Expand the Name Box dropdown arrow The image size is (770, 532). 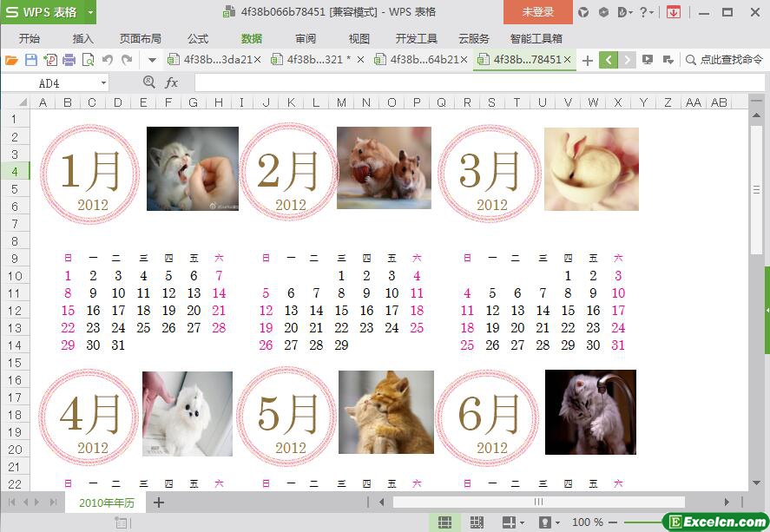point(103,83)
